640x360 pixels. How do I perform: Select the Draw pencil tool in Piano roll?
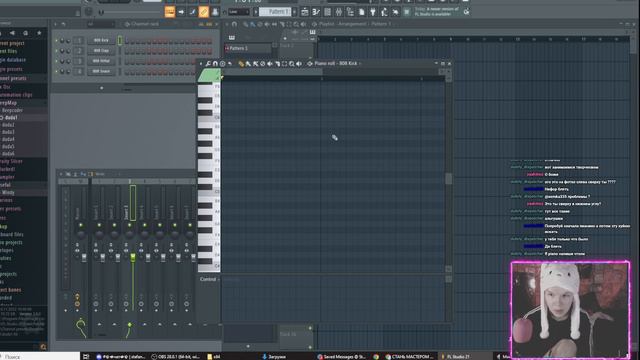241,64
